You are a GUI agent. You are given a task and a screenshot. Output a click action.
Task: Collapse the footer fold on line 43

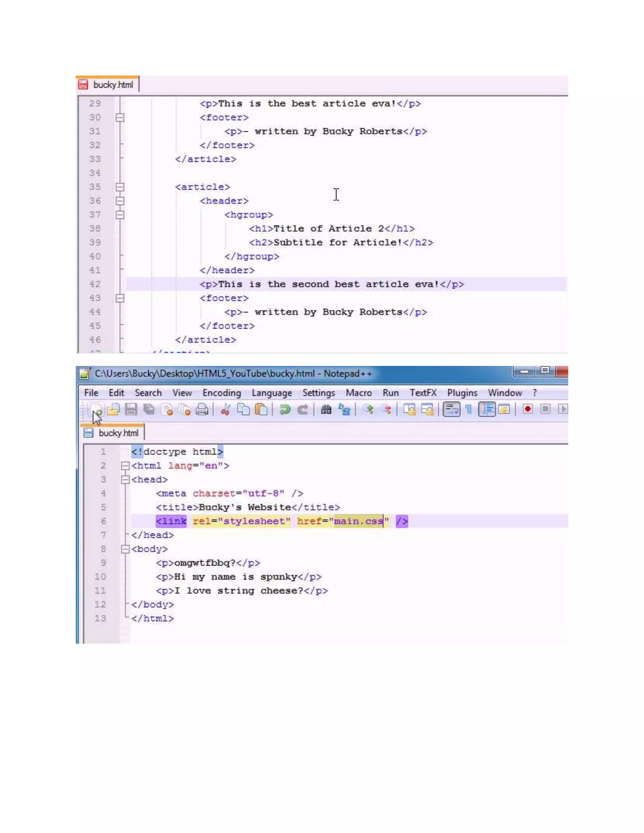(120, 298)
